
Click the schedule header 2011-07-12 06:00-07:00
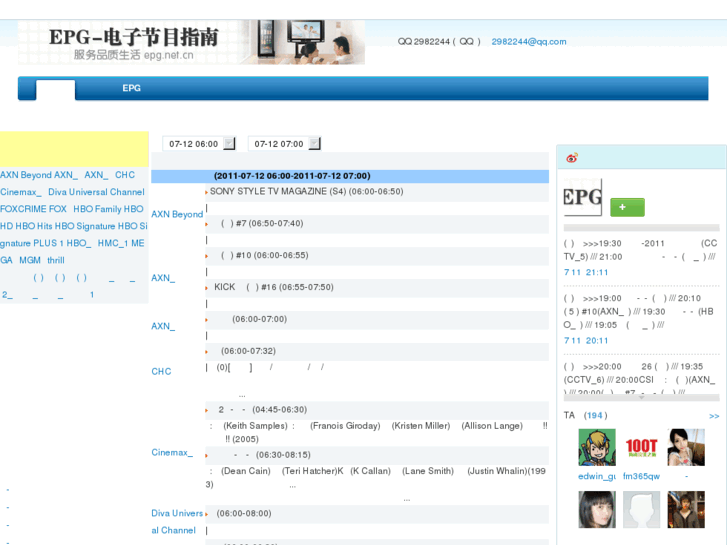point(292,176)
